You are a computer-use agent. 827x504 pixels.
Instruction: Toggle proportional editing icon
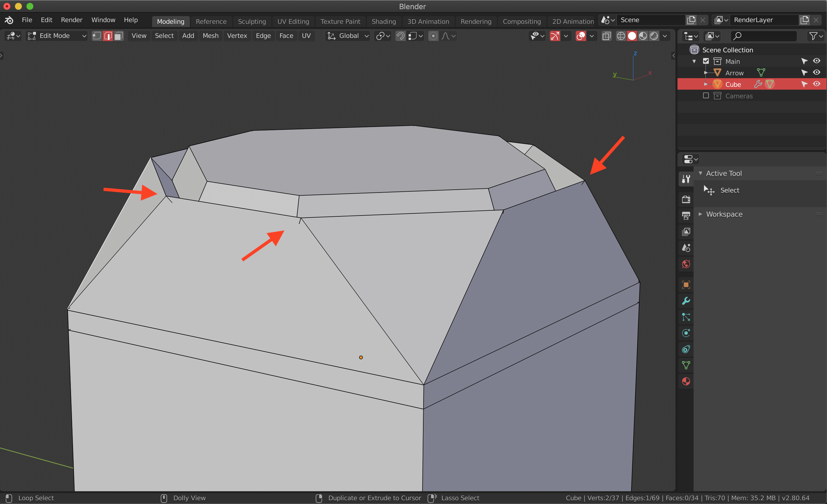[x=433, y=36]
